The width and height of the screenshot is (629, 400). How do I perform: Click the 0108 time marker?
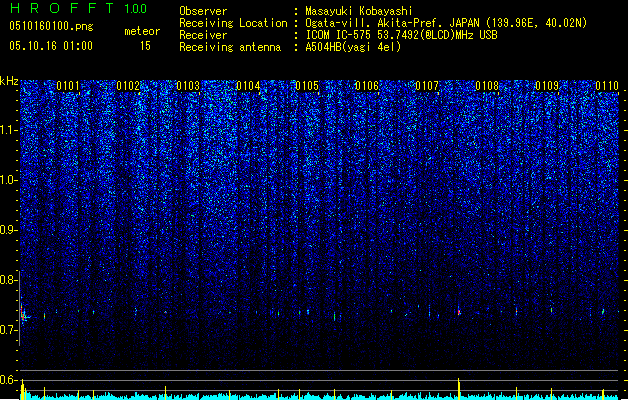click(487, 86)
